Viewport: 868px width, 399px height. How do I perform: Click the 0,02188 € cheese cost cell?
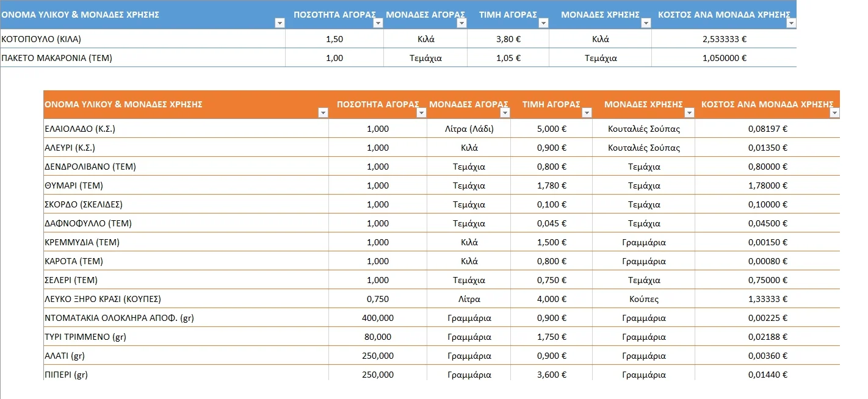click(767, 337)
